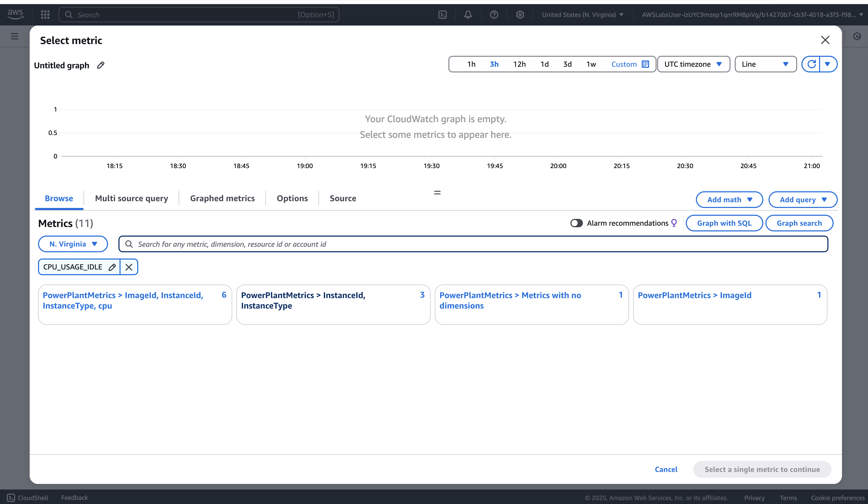Edit the CPU_USAGE_IDLE filter pencil icon
This screenshot has width=868, height=504.
coord(112,267)
